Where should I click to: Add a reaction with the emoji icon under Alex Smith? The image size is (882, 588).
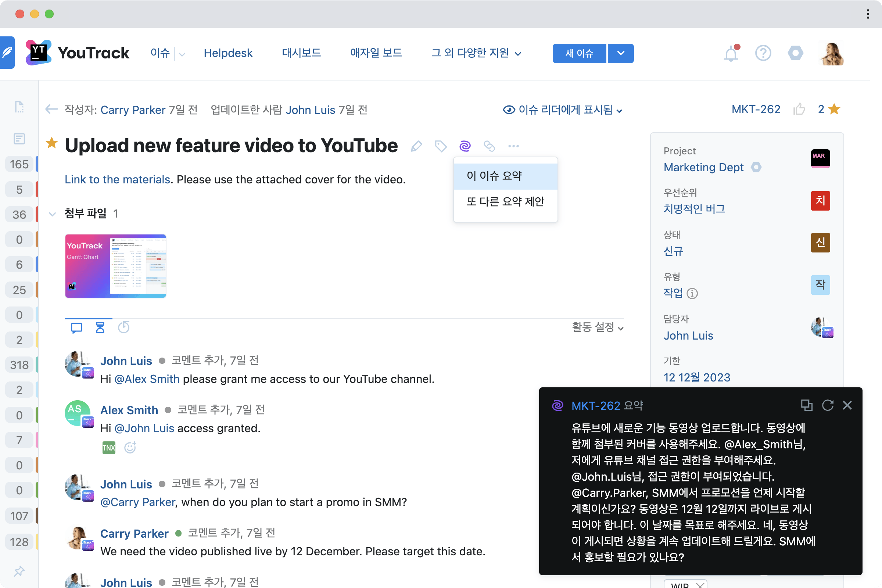pos(130,447)
